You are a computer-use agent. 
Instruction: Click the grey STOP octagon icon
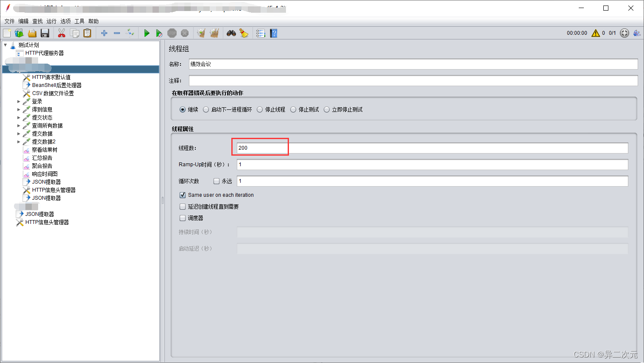(x=172, y=33)
